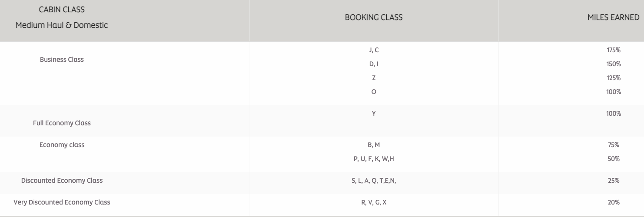644x218 pixels.
Task: Click the 75% miles earned value
Action: [614, 145]
